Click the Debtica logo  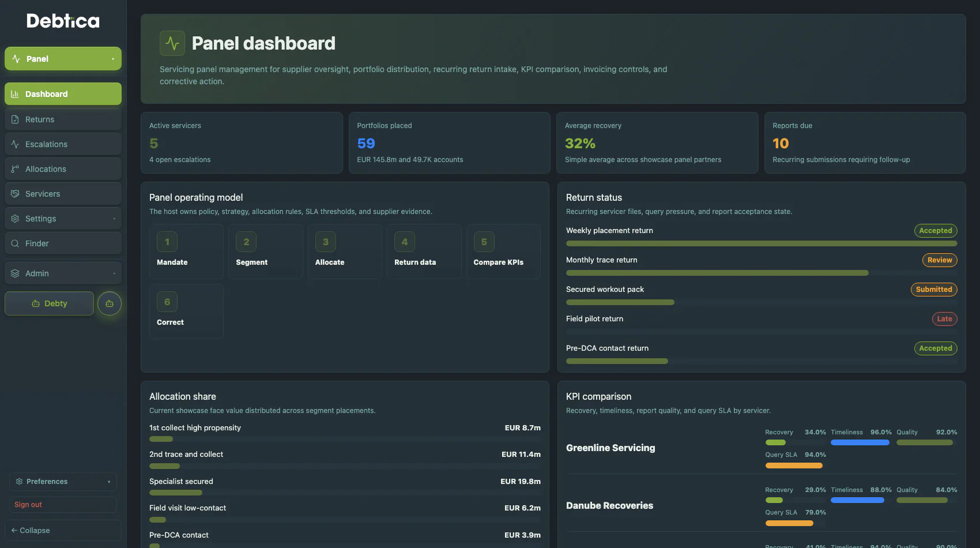63,21
